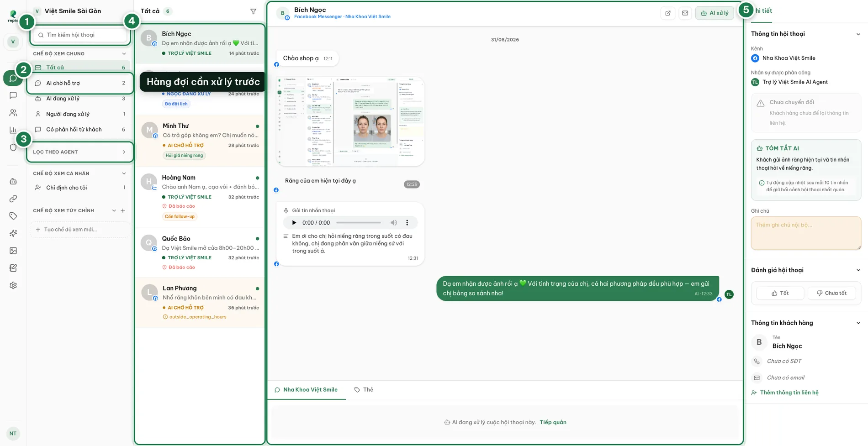Click the open-external icon in chat header
Image resolution: width=868 pixels, height=446 pixels.
pos(668,13)
